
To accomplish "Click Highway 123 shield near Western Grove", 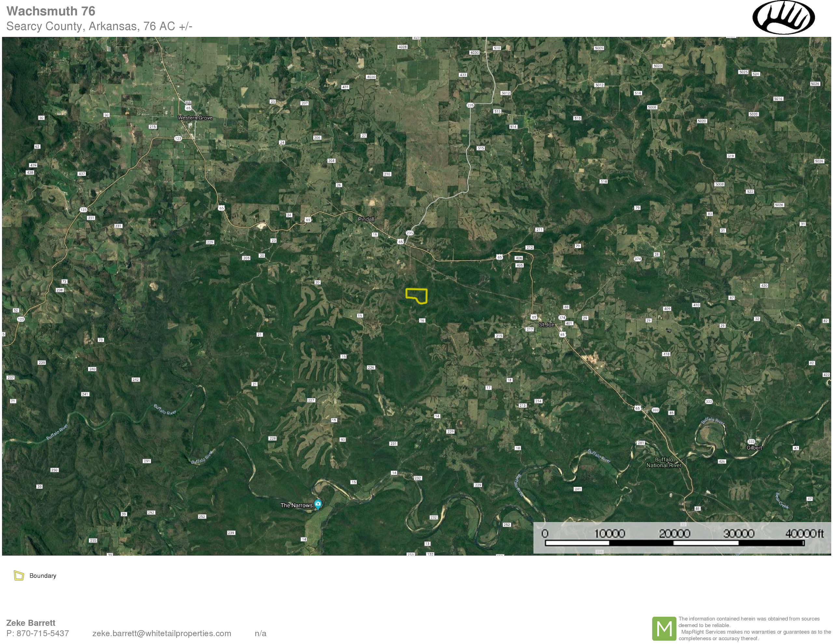I will (x=178, y=139).
